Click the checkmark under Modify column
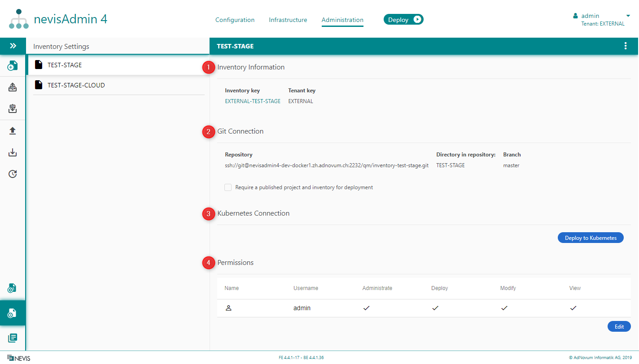The height and width of the screenshot is (364, 639). click(504, 308)
